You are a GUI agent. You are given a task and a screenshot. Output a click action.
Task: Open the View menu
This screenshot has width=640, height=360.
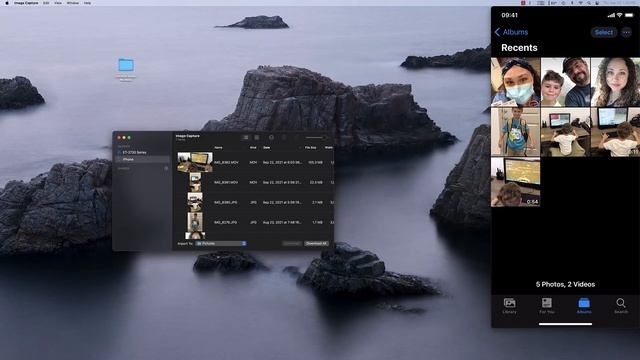point(58,3)
